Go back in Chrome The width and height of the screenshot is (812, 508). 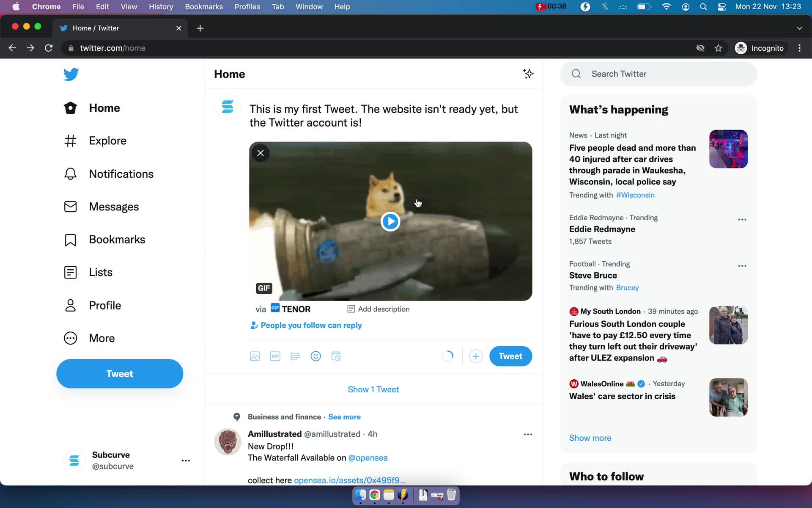click(x=12, y=48)
